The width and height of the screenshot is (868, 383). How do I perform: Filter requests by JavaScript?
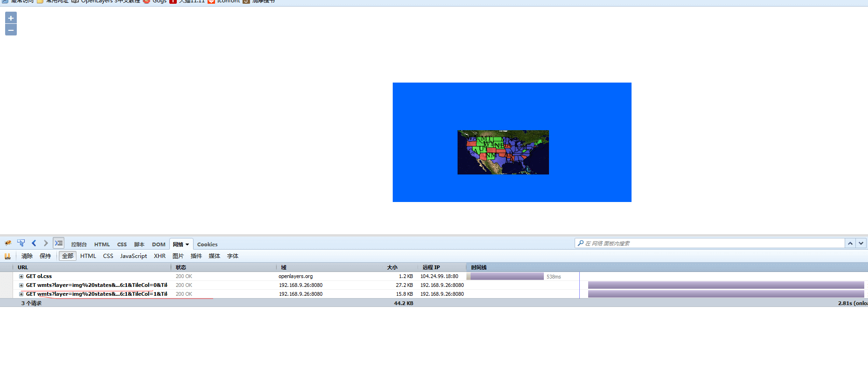pos(133,256)
